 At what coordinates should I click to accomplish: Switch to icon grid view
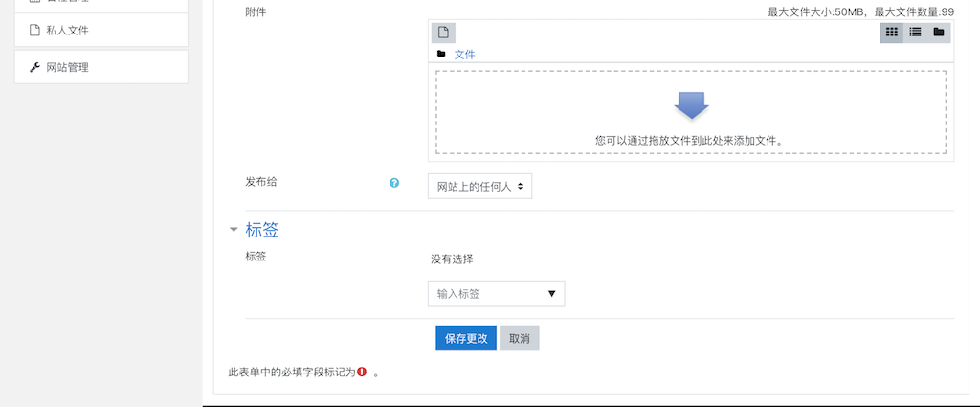coord(891,33)
